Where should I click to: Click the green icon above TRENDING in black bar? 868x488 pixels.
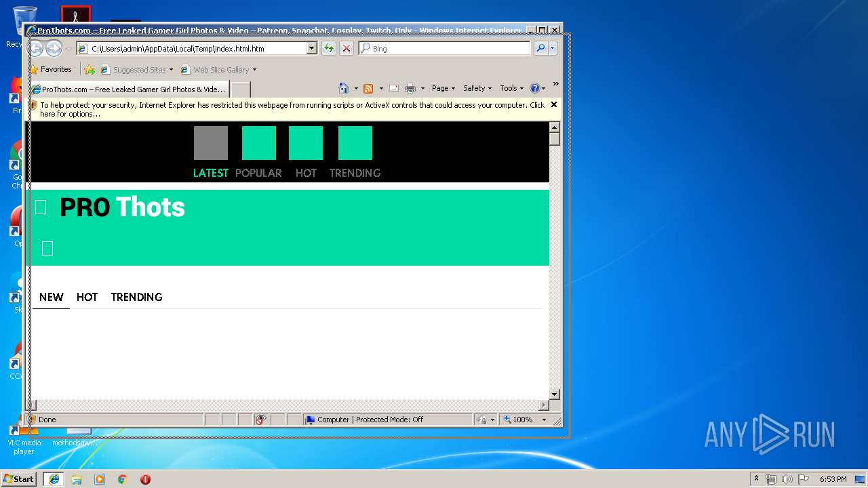pyautogui.click(x=355, y=143)
